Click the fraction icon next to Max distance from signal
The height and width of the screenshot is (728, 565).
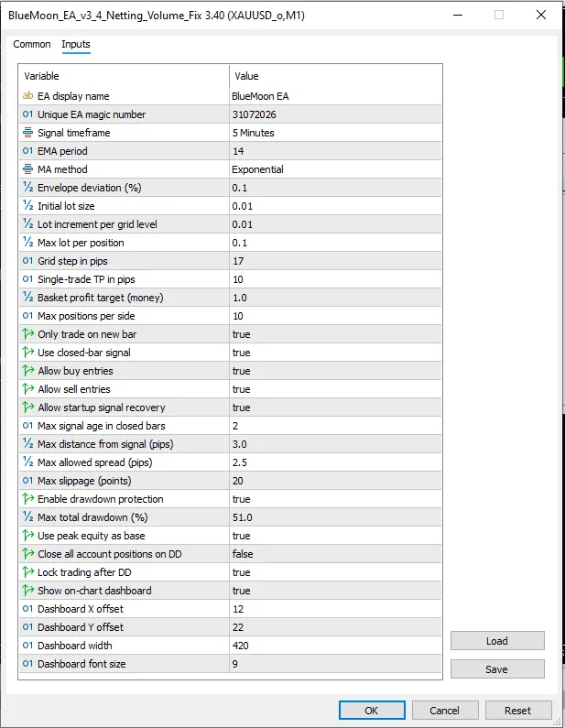tap(27, 444)
